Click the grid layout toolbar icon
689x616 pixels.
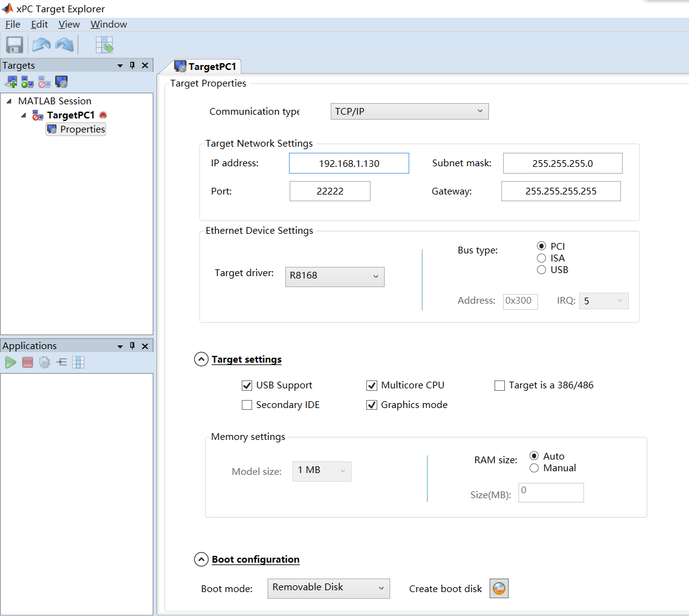[104, 45]
